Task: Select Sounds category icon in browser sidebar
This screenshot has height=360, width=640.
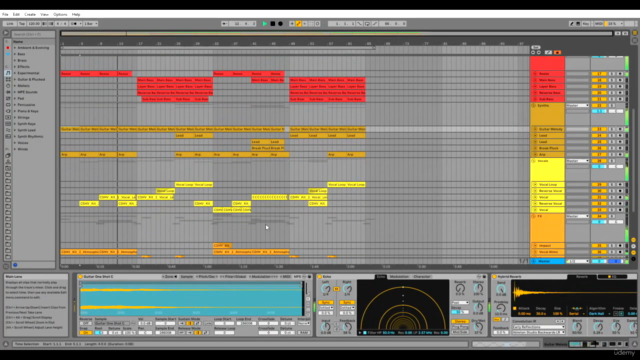Action: [x=8, y=73]
